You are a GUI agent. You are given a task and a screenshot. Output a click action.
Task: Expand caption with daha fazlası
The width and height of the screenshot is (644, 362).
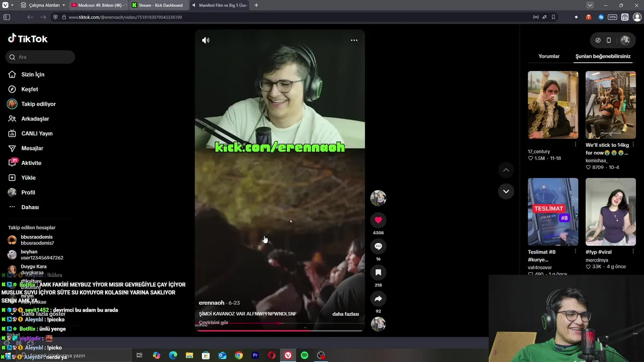(346, 314)
